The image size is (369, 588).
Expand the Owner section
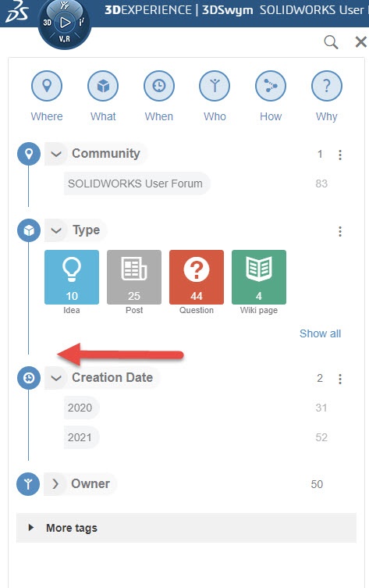(x=55, y=483)
